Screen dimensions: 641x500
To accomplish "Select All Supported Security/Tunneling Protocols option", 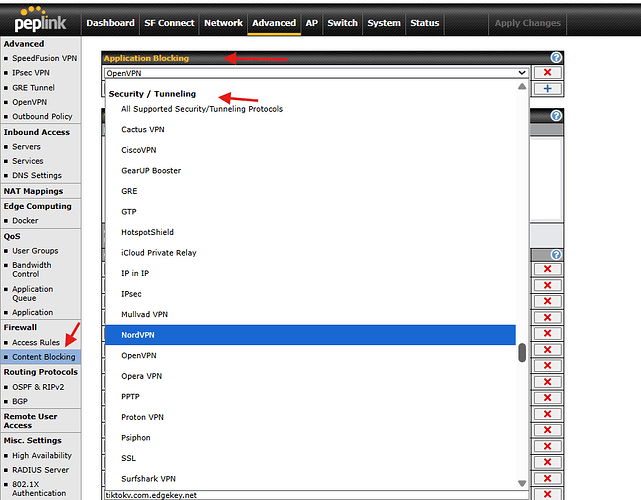I will 310,109.
